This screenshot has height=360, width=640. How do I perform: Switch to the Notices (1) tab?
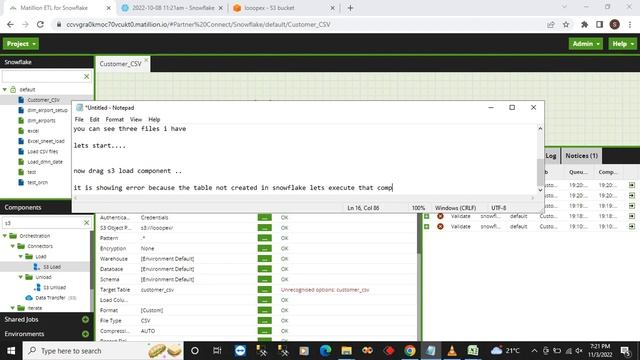point(581,156)
